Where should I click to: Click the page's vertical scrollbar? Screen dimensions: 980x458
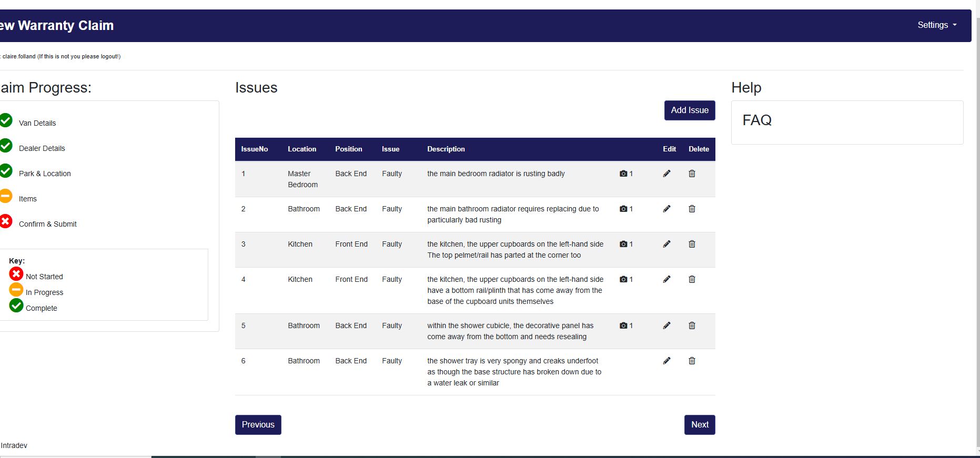click(977, 210)
